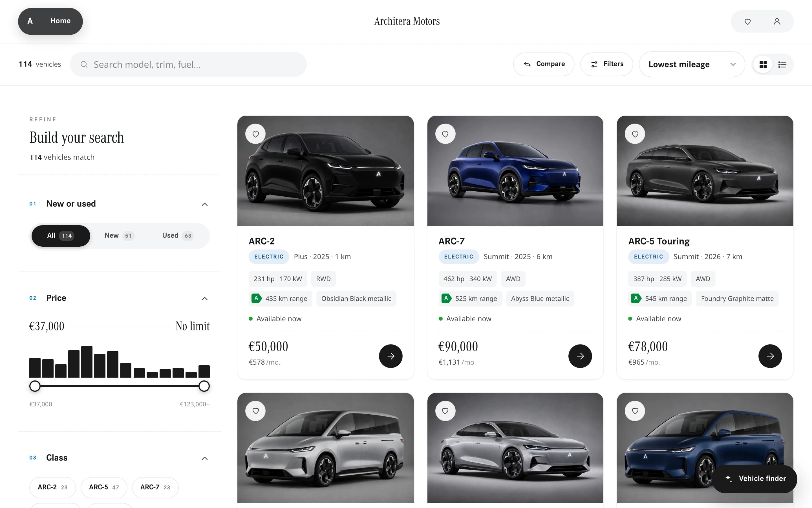
Task: Open silver sedan car thumbnail
Action: pos(515,448)
